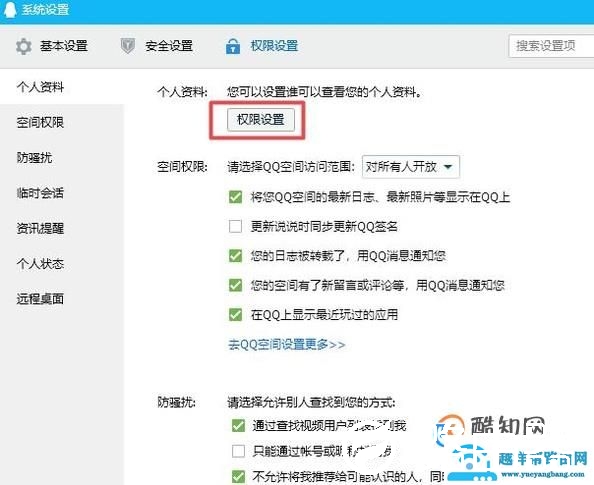This screenshot has height=485, width=594.
Task: Click the 权限设置 button under 个人资料
Action: [x=261, y=120]
